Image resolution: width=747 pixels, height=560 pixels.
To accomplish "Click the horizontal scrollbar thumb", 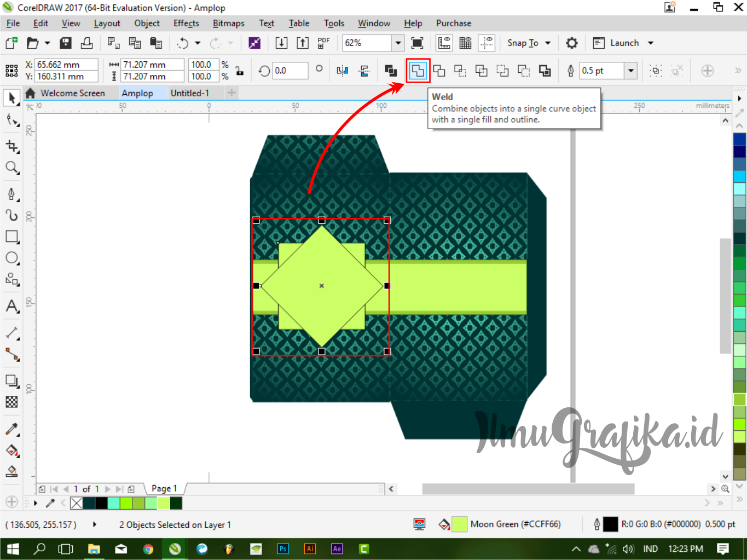I will click(x=528, y=488).
